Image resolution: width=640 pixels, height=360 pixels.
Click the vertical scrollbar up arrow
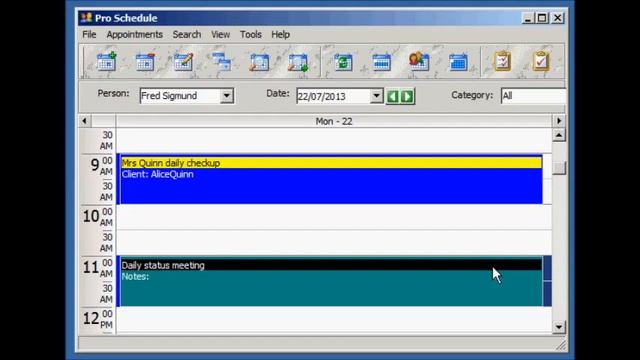(x=559, y=135)
